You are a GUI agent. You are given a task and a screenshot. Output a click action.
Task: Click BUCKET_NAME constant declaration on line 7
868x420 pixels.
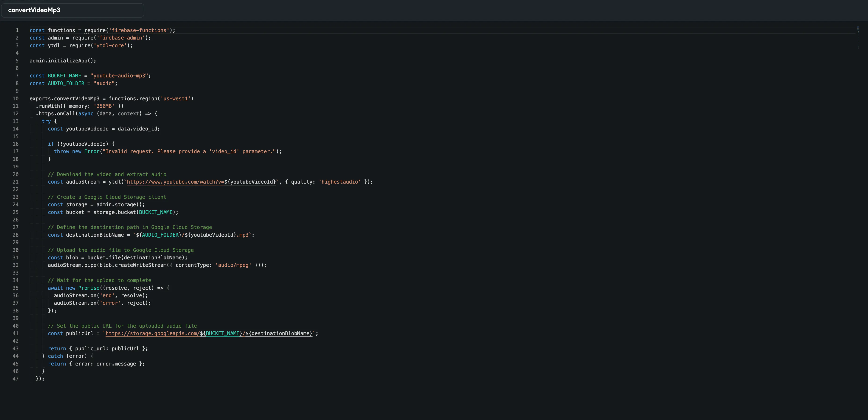coord(64,76)
